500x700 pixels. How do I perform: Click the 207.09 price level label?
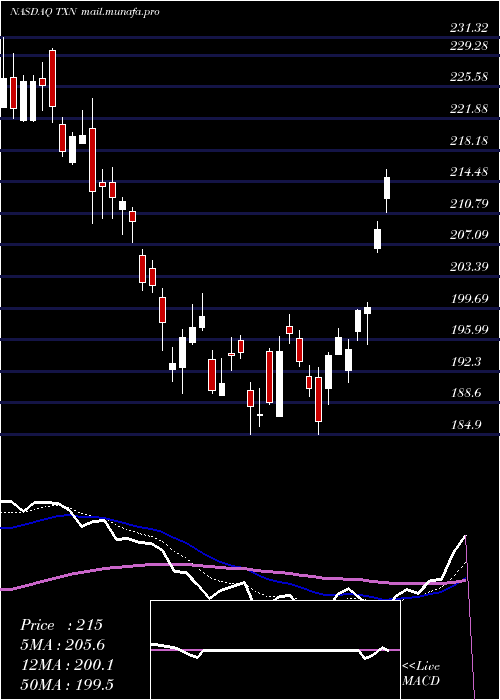(468, 235)
